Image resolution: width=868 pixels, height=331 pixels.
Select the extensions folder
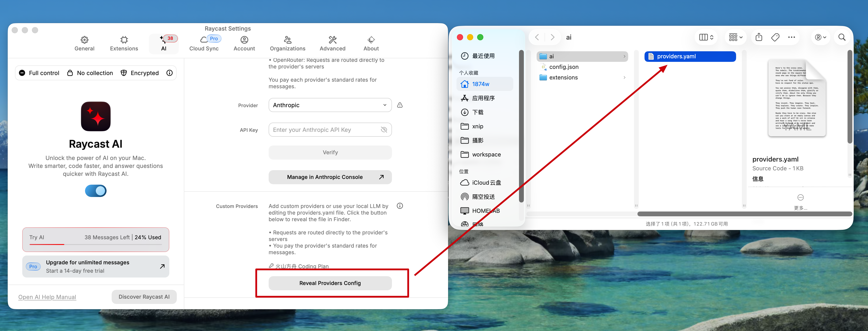point(582,77)
